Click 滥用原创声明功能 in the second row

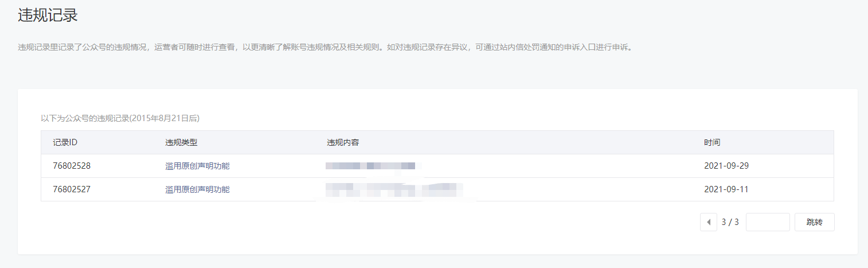coord(197,189)
